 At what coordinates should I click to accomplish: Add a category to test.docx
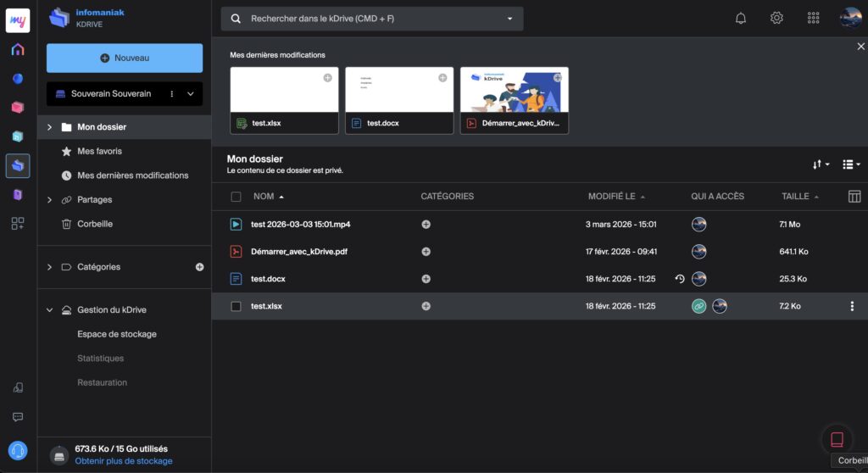[x=426, y=278]
